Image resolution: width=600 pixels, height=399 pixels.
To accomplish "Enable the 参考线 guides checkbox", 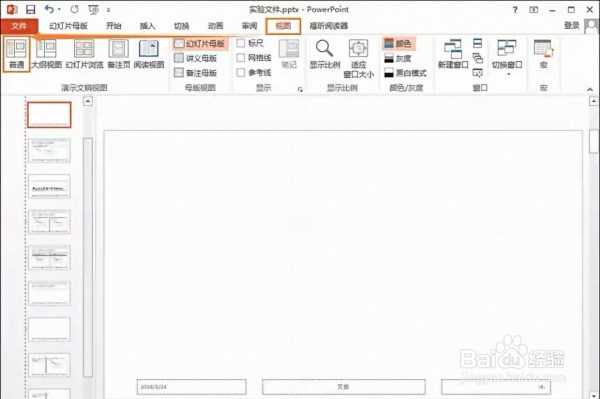I will [241, 72].
